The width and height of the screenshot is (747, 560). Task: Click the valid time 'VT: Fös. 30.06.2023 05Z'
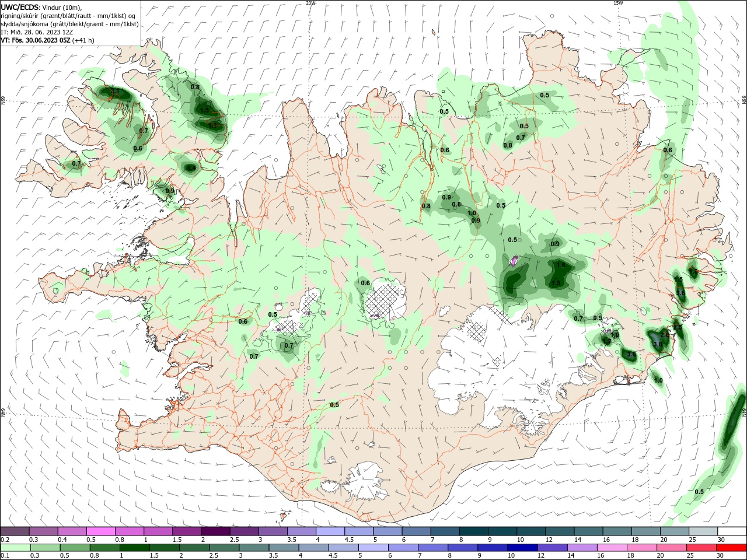click(36, 40)
